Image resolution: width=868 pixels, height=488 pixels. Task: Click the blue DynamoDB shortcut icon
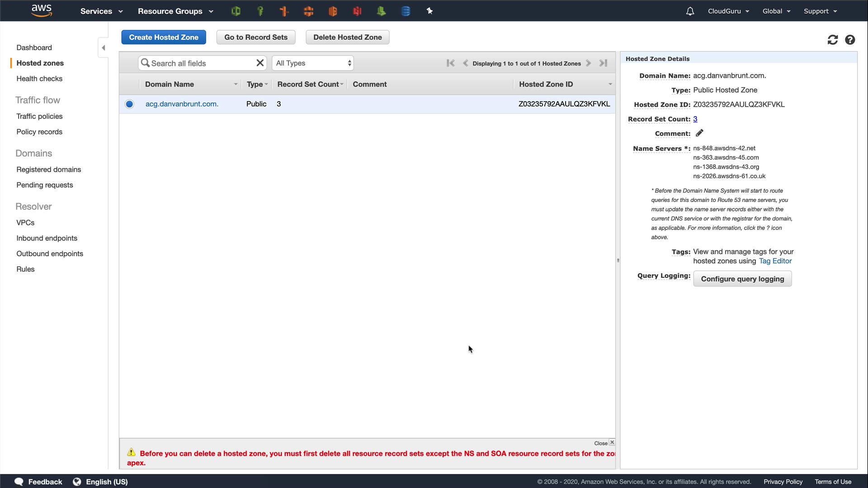(x=406, y=11)
